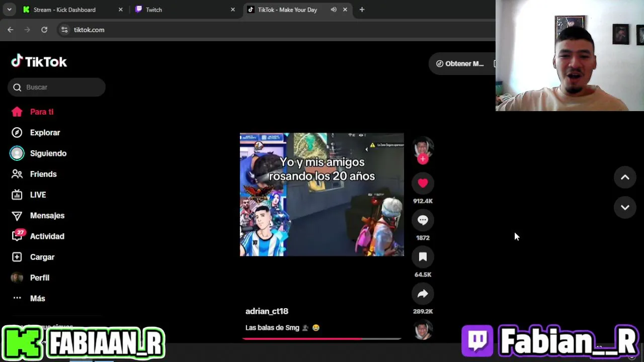Open the LIVE section

[29, 195]
